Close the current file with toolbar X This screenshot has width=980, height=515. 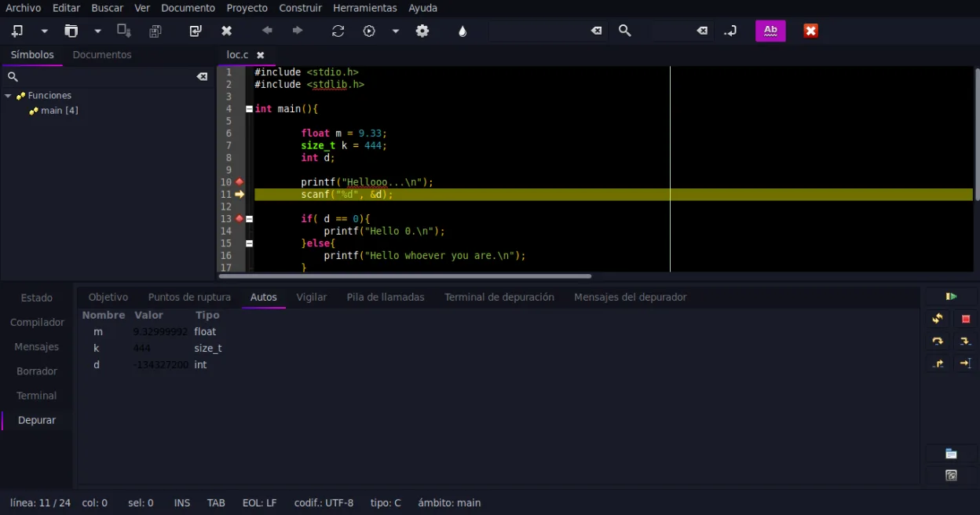pyautogui.click(x=227, y=31)
